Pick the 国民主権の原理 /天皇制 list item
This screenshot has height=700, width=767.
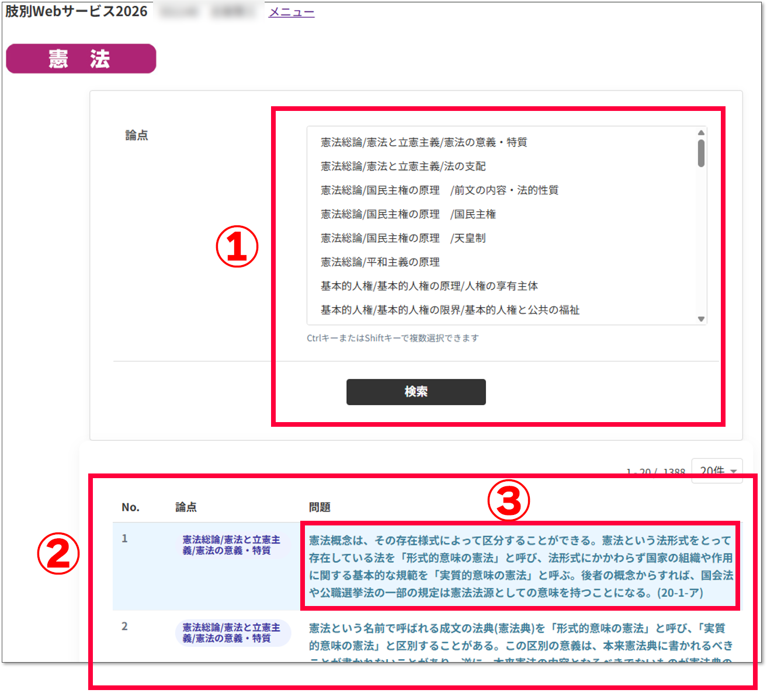click(402, 238)
